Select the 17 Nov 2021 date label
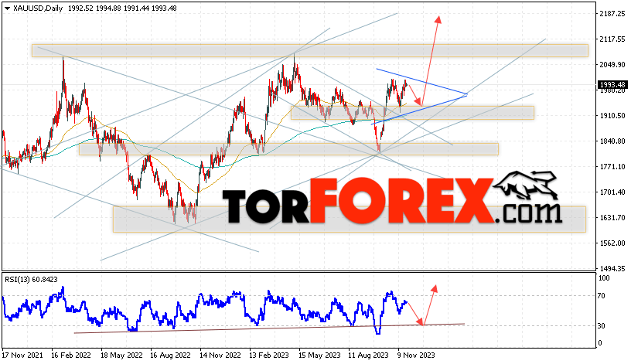Viewport: 631px width, 364px height. tap(22, 355)
